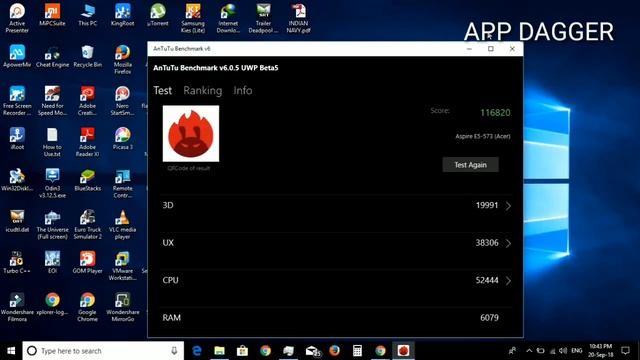Launch BlueStacks from the desktop

click(x=88, y=180)
